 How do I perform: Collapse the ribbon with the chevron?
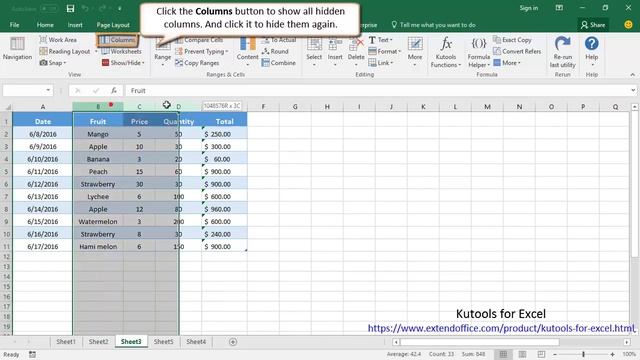632,75
